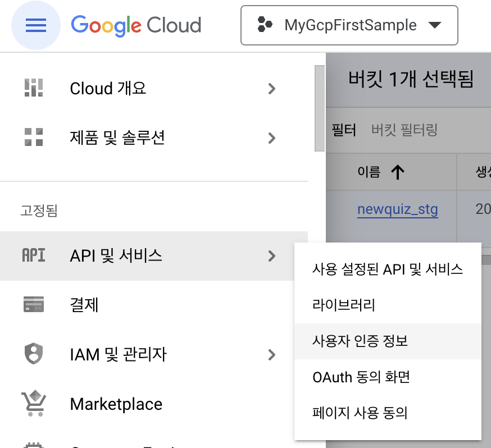Click the 이름 column header
This screenshot has height=448, width=491.
click(369, 172)
